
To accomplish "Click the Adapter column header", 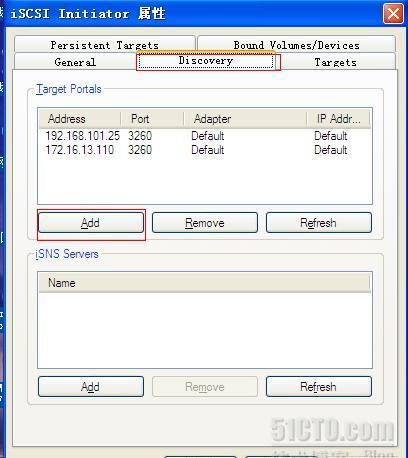I will tap(245, 119).
